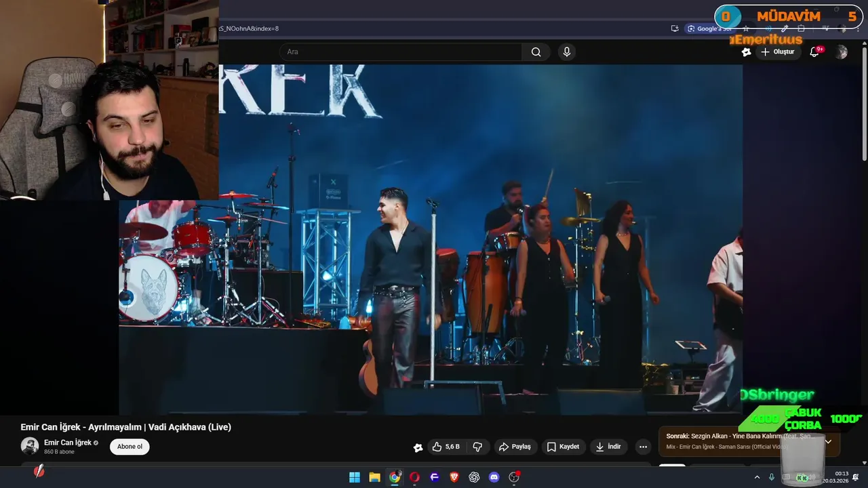868x488 pixels.
Task: Open the Chrome extensions puzzle icon
Action: [801, 28]
